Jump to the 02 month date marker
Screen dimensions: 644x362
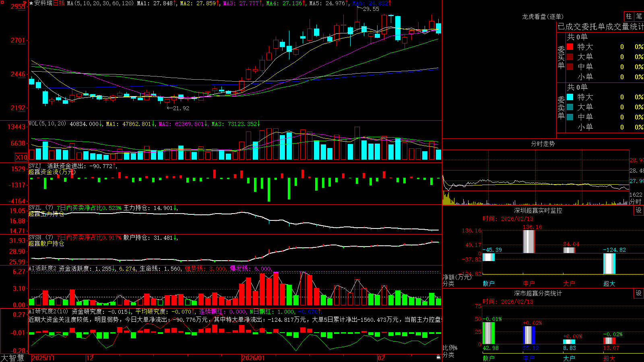tap(381, 358)
